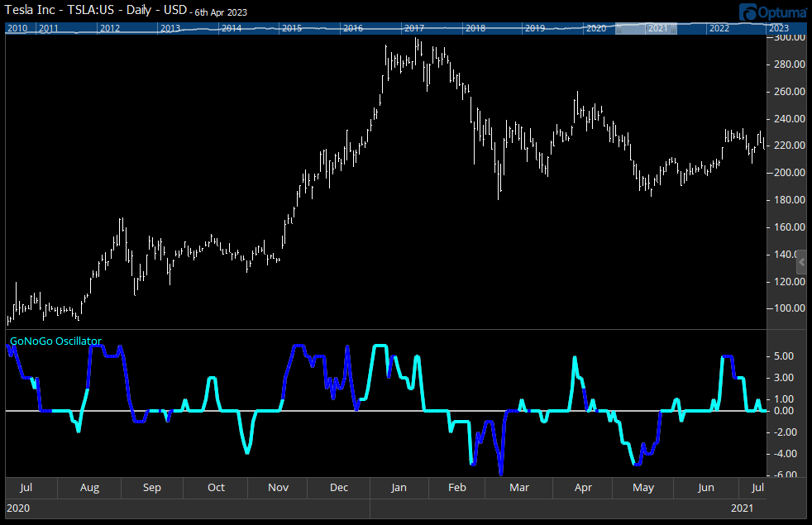Screen dimensions: 812x525
Task: Grab the left grip of the timeline range selector
Action: tap(619, 28)
